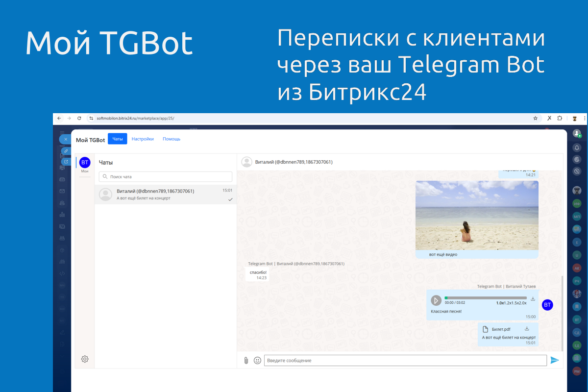
Task: Open Bitrix24 profile avatar at top right
Action: (x=577, y=133)
